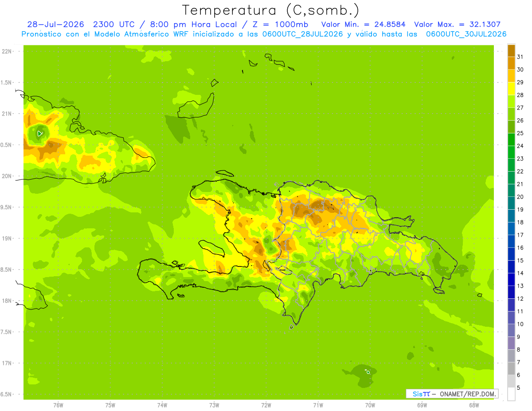
Task: Click the "6.5N" latitude tick label
Action: 7,394
